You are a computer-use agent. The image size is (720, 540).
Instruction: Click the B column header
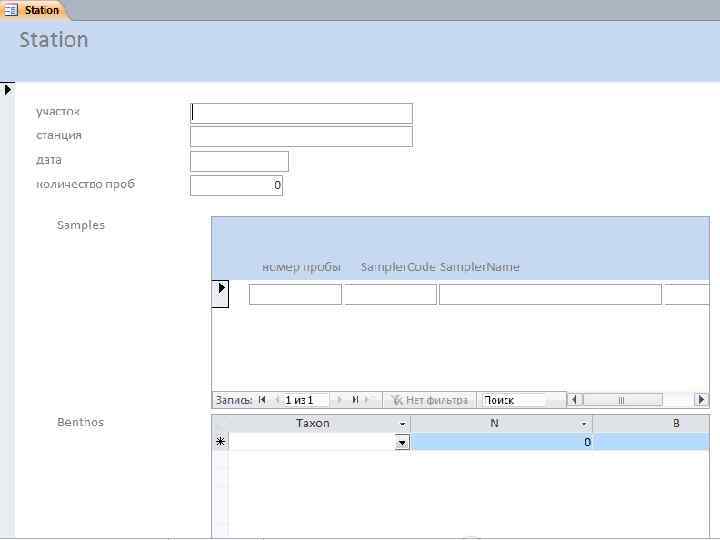(652, 423)
